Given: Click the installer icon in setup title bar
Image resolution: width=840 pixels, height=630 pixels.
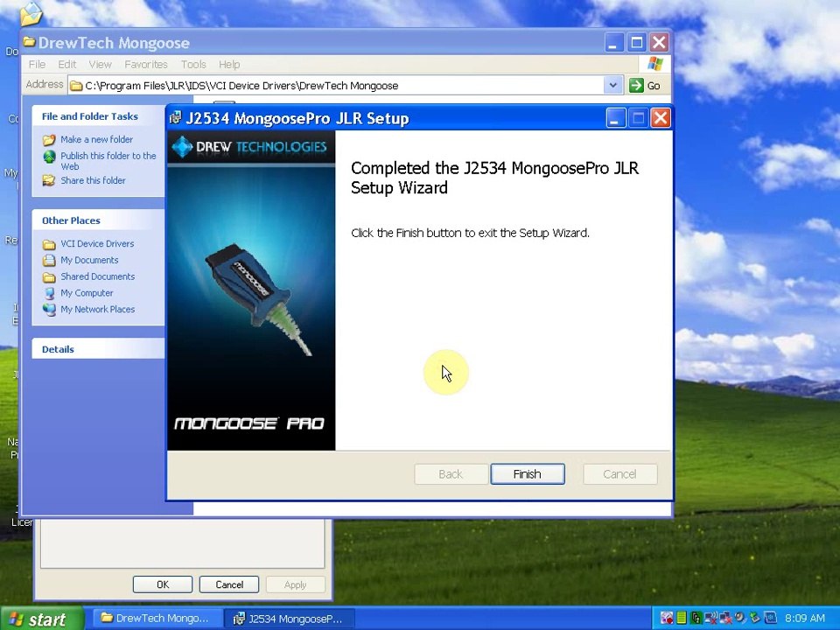Looking at the screenshot, I should tap(176, 118).
